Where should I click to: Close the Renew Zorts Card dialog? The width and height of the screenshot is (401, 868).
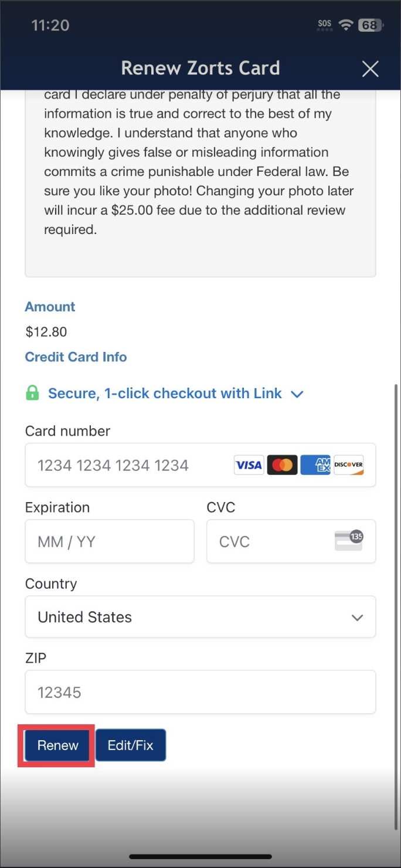tap(371, 69)
